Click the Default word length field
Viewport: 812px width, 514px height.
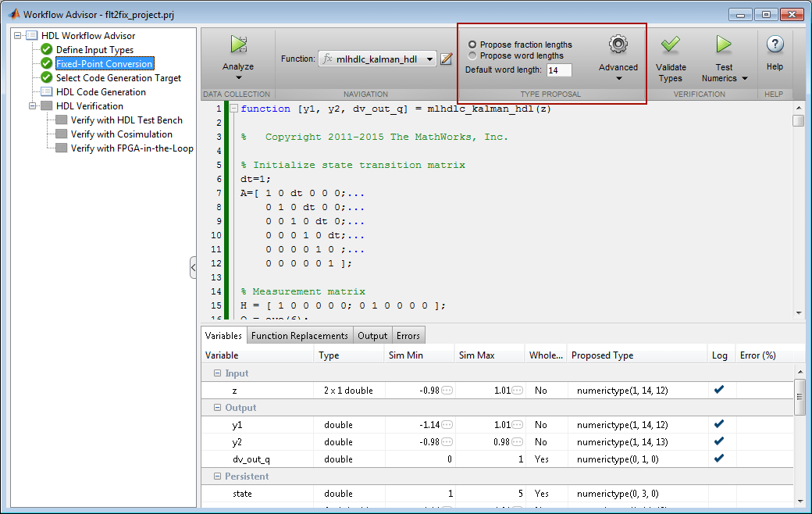pos(559,70)
